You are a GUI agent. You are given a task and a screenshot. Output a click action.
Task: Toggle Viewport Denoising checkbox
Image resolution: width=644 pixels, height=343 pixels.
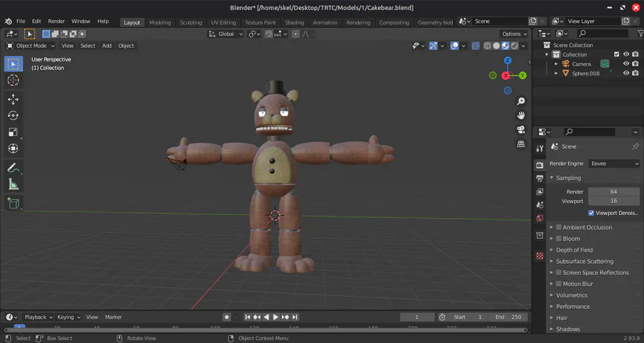(x=591, y=213)
